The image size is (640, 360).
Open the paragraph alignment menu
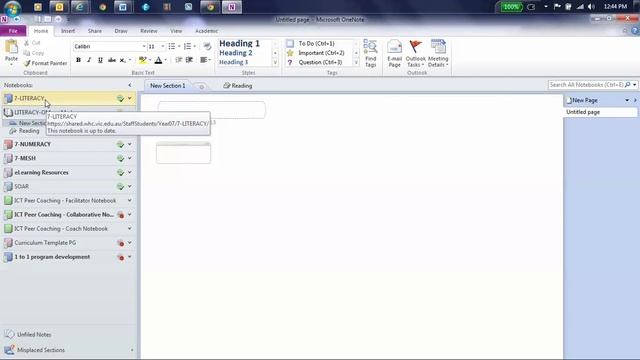(x=205, y=60)
